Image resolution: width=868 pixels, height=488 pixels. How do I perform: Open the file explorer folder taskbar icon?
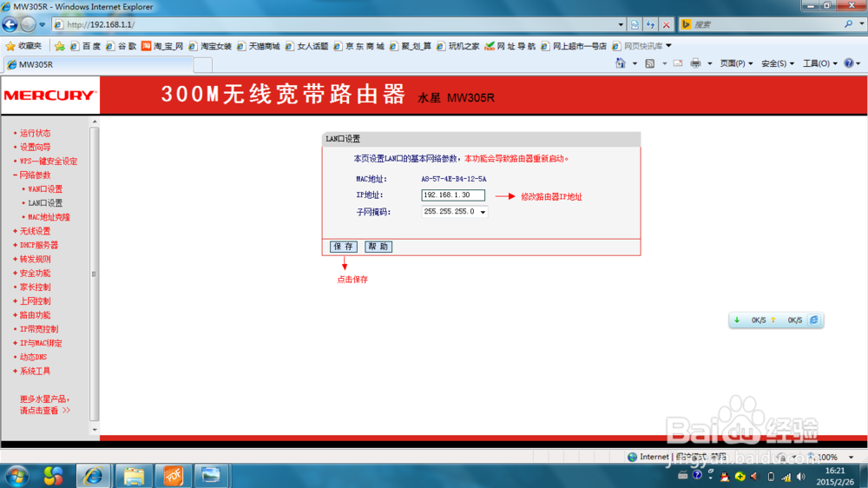tap(134, 476)
